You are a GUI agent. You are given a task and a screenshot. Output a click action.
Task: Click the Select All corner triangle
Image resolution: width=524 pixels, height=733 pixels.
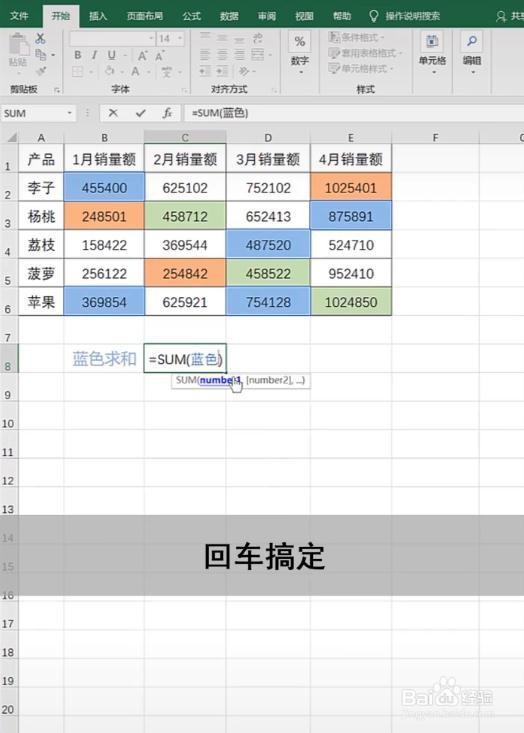[10, 137]
